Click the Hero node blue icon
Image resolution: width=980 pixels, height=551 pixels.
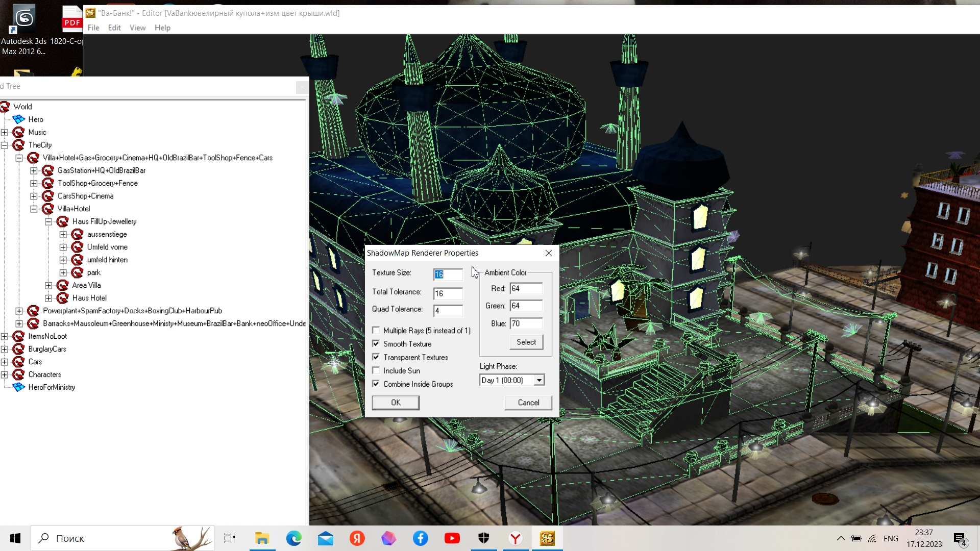pos(19,119)
